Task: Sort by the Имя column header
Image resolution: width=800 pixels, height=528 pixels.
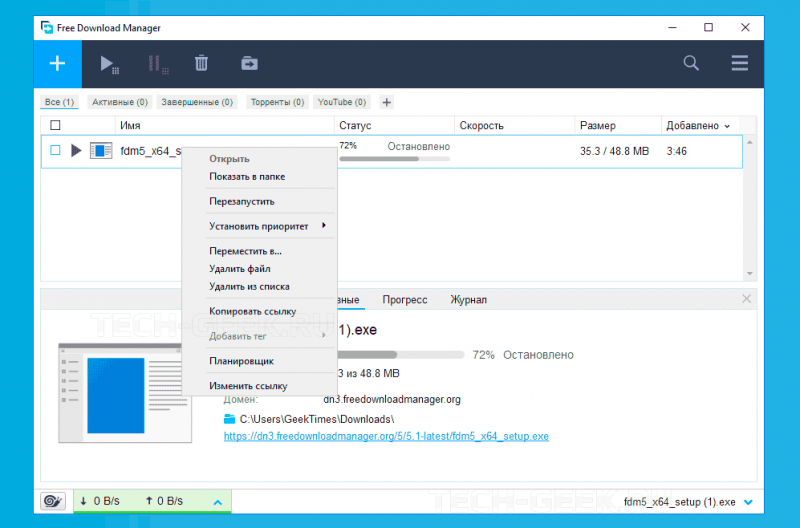Action: (x=130, y=125)
